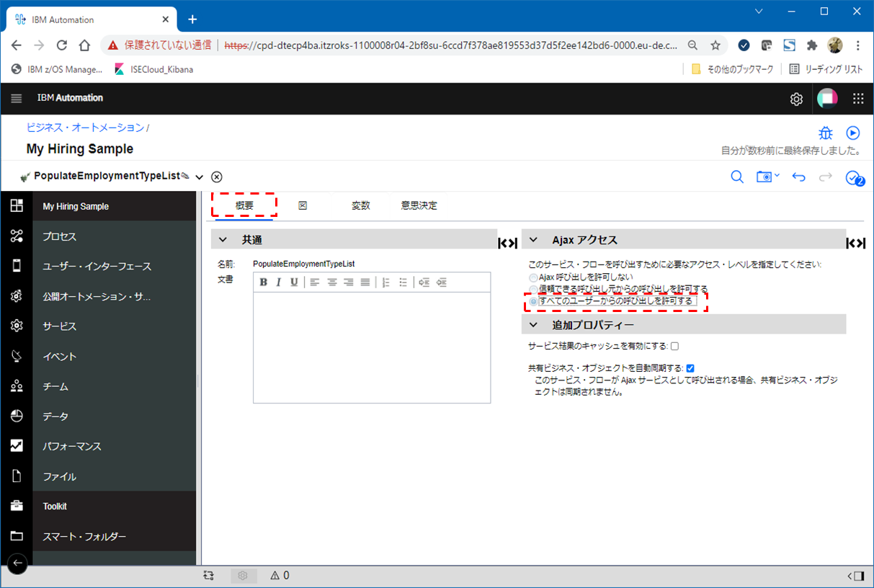Image resolution: width=874 pixels, height=588 pixels.
Task: Click the validation checkmark icon with badge 2
Action: click(x=855, y=177)
